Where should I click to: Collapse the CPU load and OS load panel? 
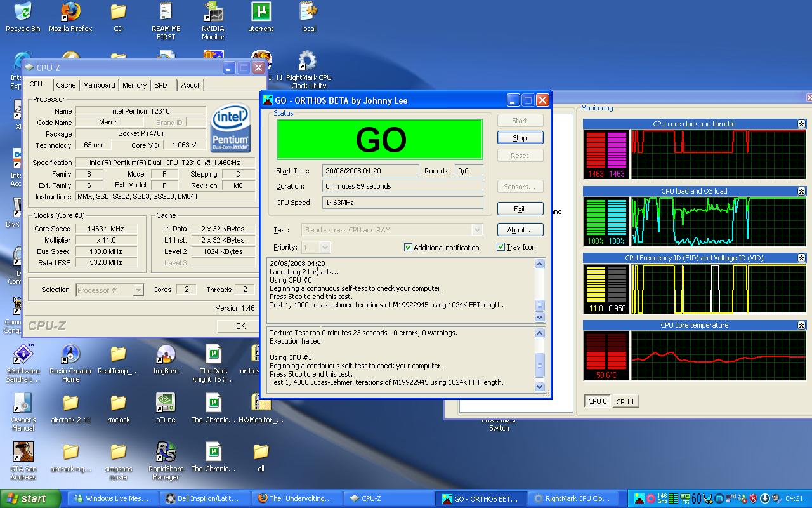point(801,191)
